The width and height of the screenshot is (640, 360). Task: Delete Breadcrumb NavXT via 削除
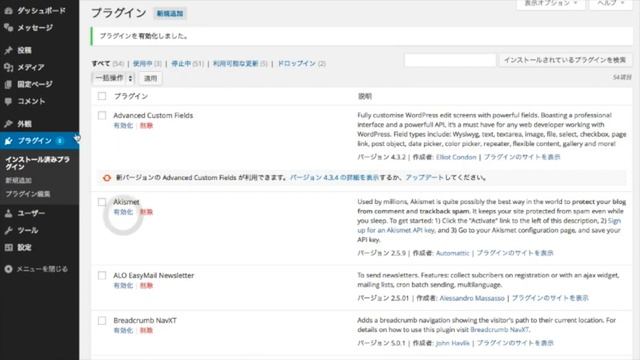coord(146,331)
